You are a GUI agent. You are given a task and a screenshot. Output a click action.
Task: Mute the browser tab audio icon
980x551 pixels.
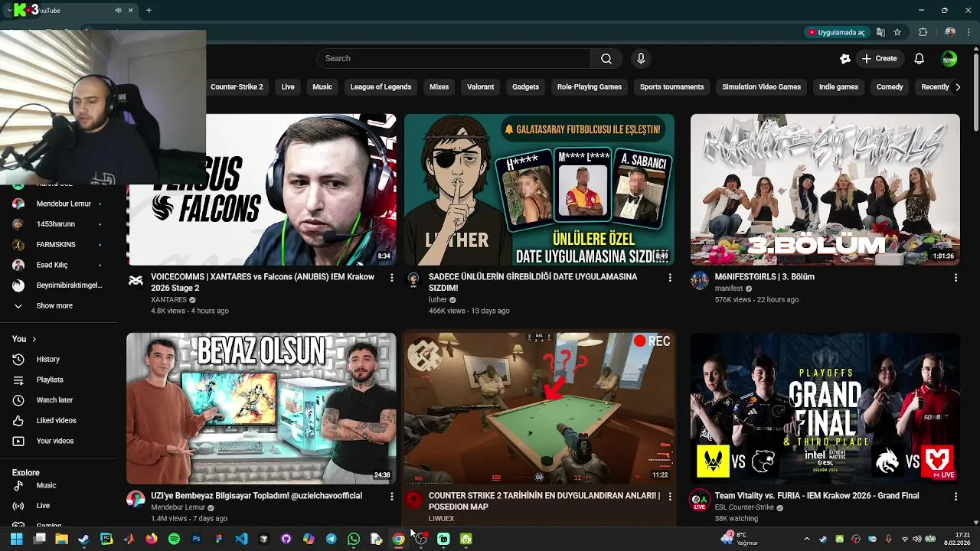(x=118, y=11)
